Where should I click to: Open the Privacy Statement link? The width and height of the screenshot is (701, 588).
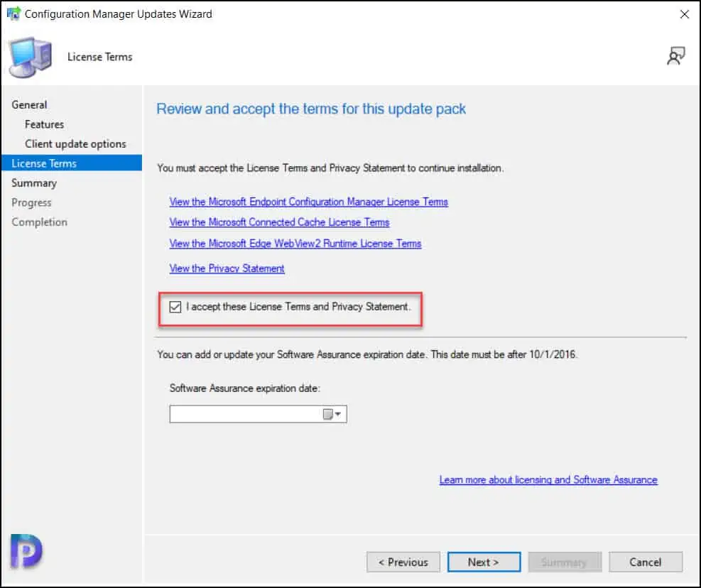point(227,268)
